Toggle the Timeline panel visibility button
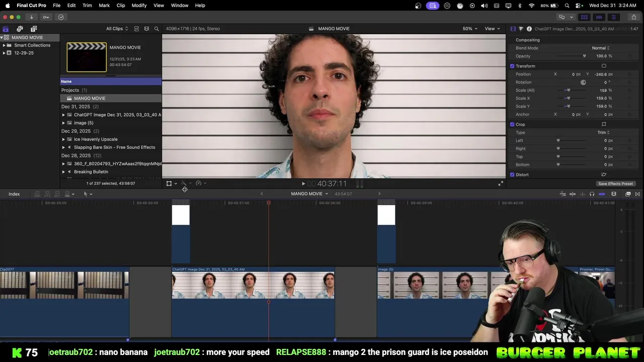 [599, 17]
